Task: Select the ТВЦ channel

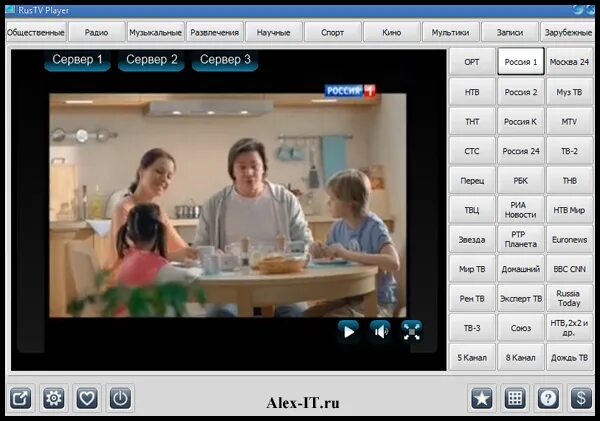Action: pos(472,210)
